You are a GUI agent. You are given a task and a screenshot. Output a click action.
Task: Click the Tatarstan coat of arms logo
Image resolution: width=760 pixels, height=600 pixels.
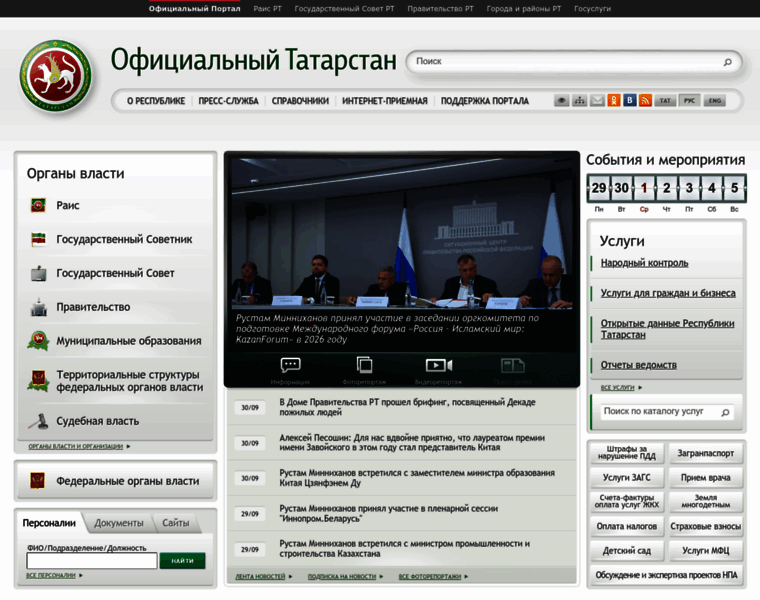[56, 77]
